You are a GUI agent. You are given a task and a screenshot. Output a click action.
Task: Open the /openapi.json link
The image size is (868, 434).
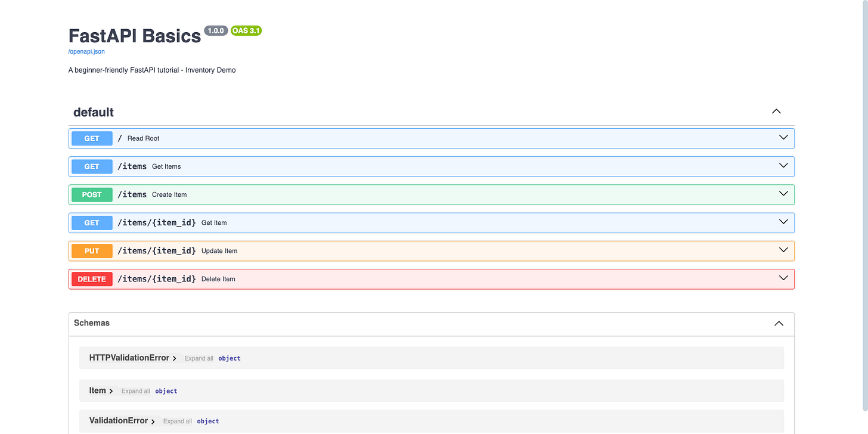tap(86, 51)
